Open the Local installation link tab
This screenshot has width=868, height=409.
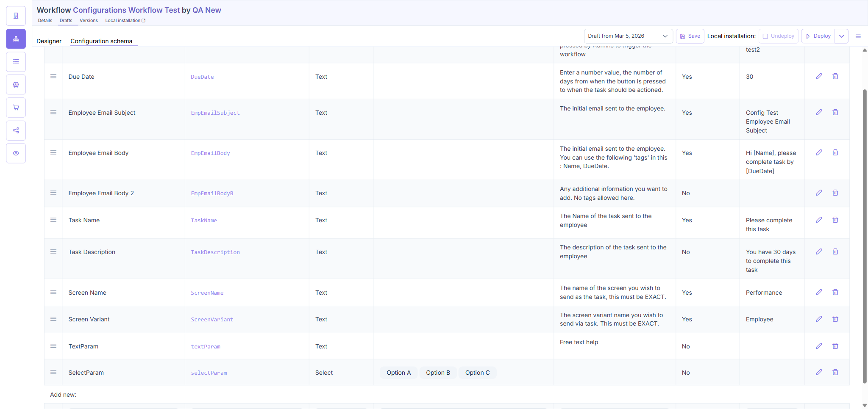tap(125, 20)
